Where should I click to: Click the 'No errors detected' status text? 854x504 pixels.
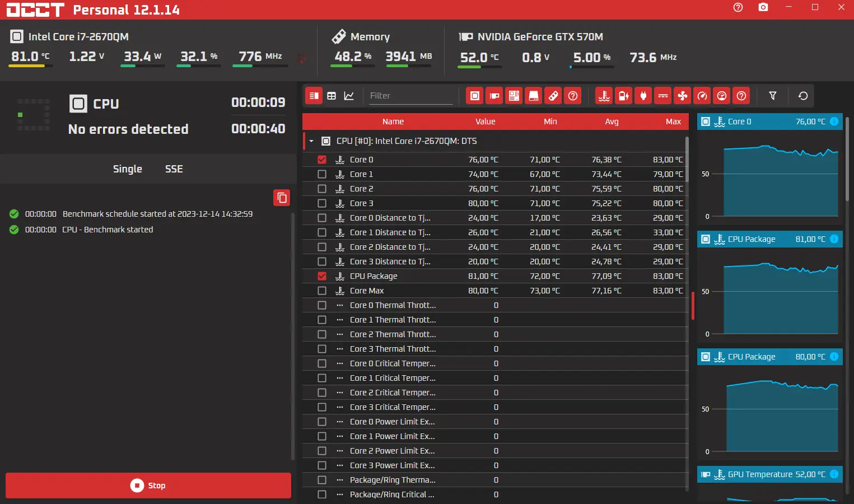tap(128, 129)
